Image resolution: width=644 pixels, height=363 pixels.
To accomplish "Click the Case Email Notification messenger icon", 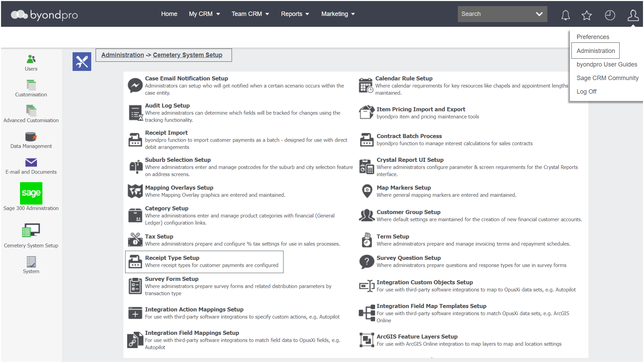I will tap(135, 85).
